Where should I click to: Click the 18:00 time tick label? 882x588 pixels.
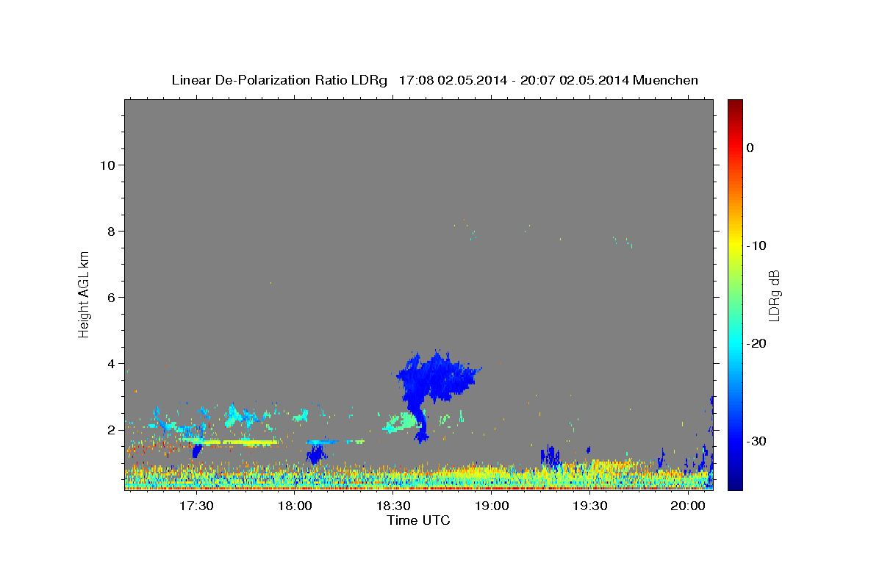pyautogui.click(x=295, y=506)
